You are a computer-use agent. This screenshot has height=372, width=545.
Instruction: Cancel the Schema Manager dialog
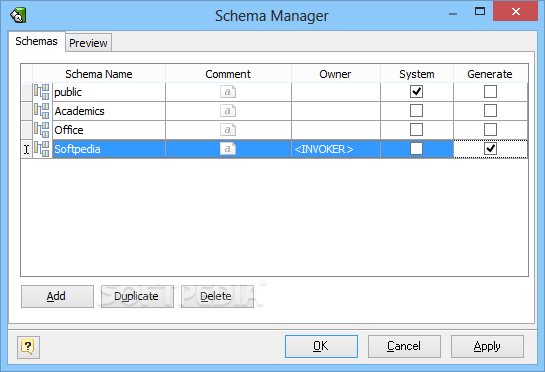coord(404,346)
